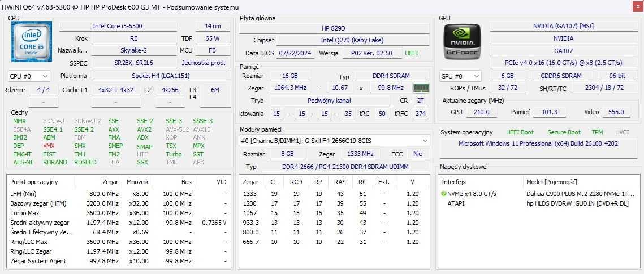Click the 14 nm process field

(x=213, y=26)
